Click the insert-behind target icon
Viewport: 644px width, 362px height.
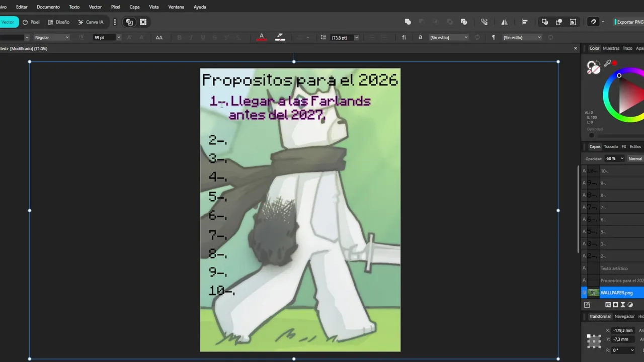545,22
